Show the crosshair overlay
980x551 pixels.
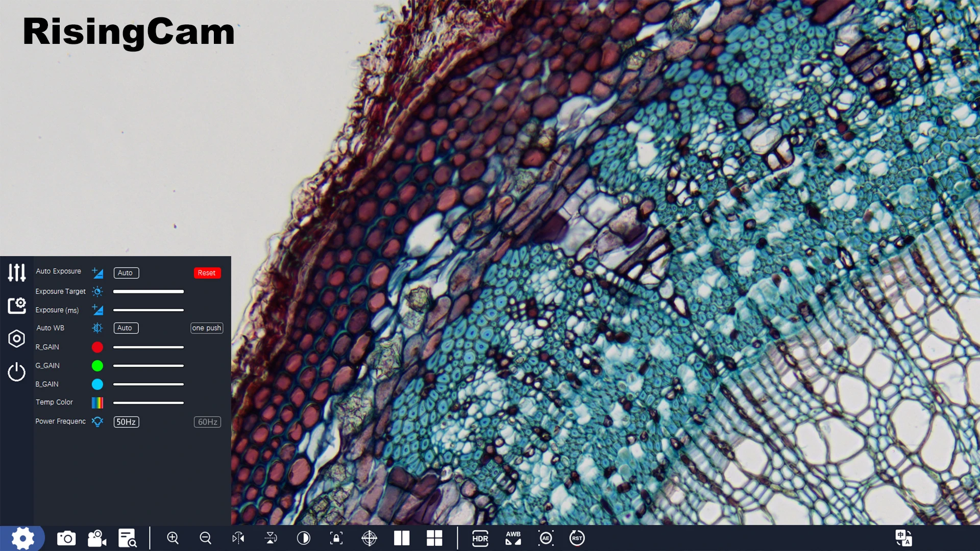pos(369,538)
